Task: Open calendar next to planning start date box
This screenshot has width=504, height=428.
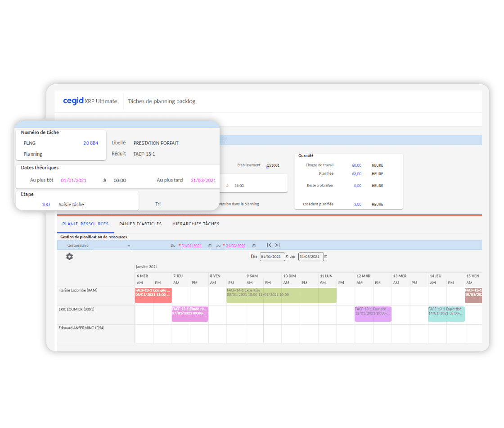Action: click(x=287, y=257)
